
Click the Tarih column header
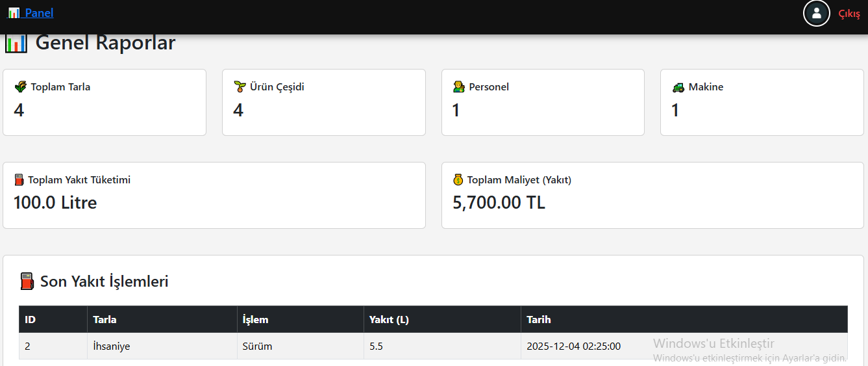[x=538, y=319]
